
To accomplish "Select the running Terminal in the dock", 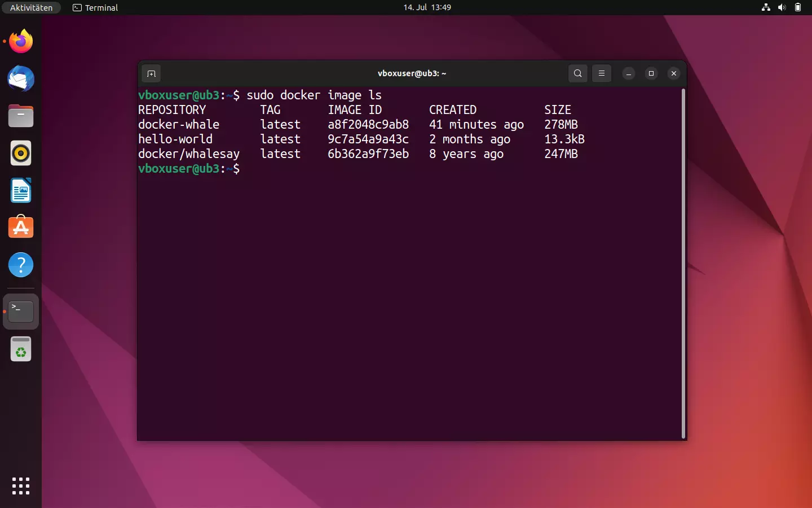I will (20, 312).
